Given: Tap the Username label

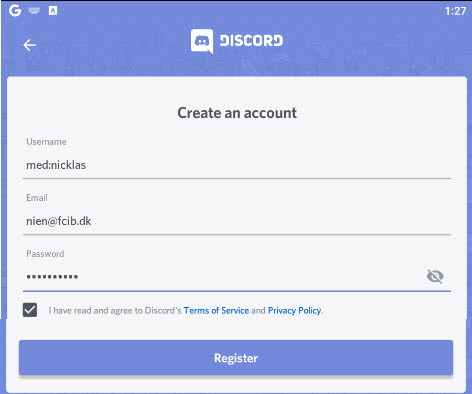Looking at the screenshot, I should [x=46, y=142].
